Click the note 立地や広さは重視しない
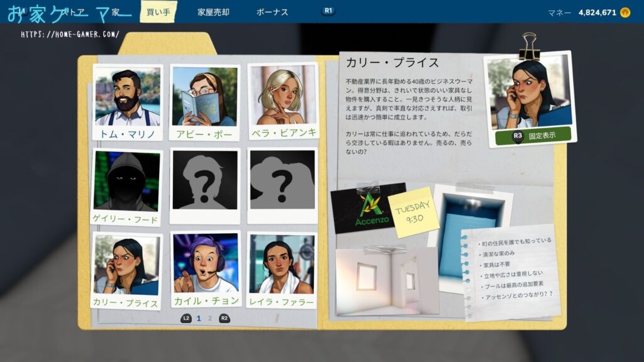644x362 pixels. [513, 275]
